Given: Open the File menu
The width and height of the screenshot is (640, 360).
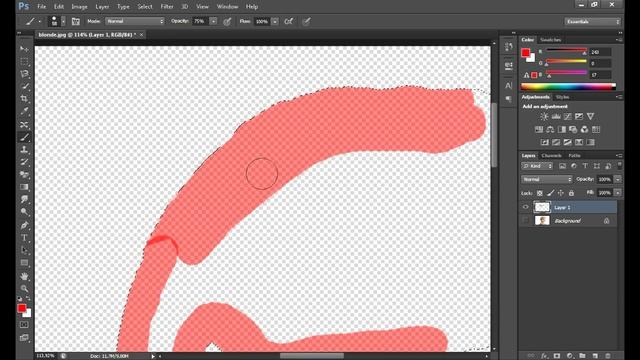Looking at the screenshot, I should [41, 7].
